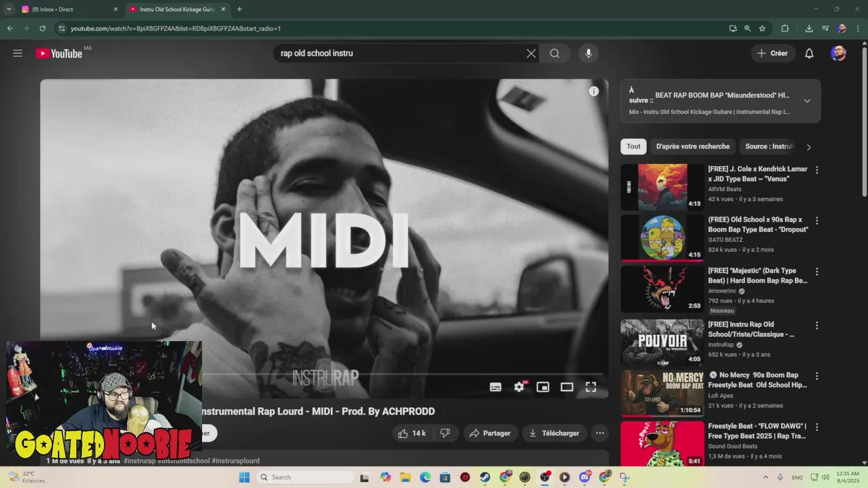
Task: Like the video with 14 k
Action: click(412, 433)
